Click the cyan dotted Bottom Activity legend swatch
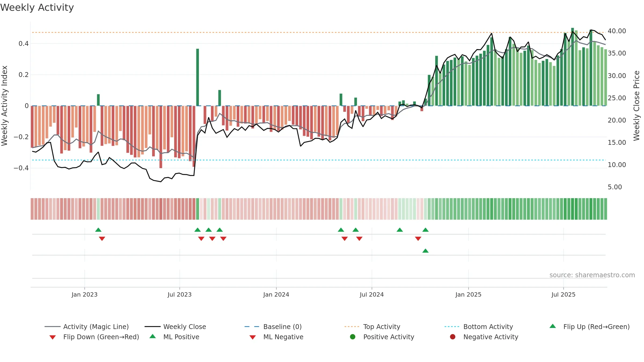Viewport: 644px width, 362px height. click(452, 327)
